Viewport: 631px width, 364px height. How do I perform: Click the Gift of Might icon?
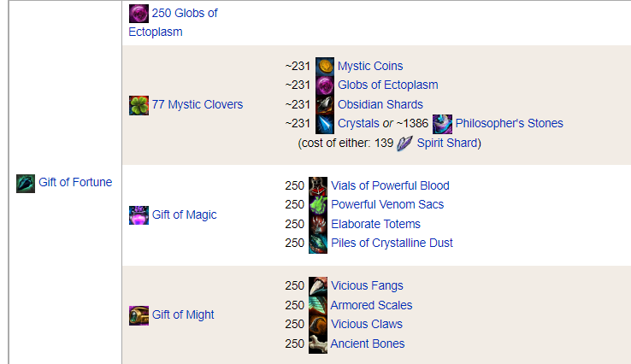(x=139, y=315)
